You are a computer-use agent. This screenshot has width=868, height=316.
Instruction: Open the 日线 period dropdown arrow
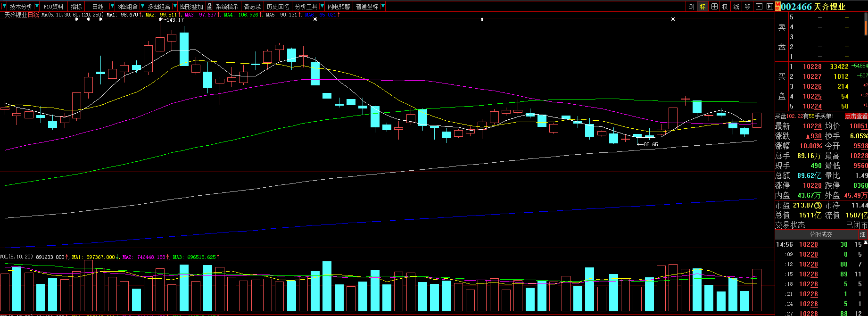click(112, 7)
